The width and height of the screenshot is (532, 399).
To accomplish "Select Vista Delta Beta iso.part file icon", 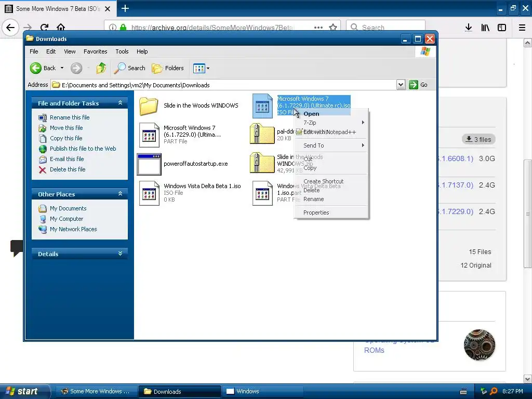I will point(262,193).
